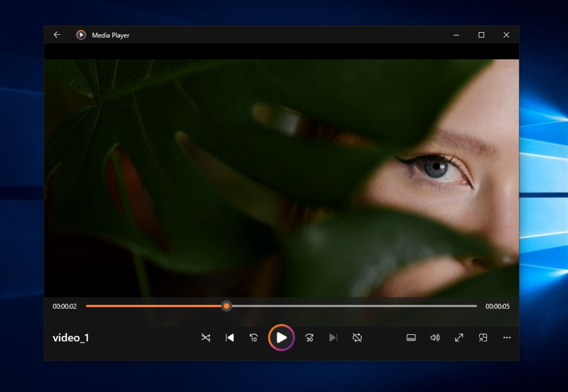Open the more options menu
Image resolution: width=568 pixels, height=392 pixels.
(506, 338)
